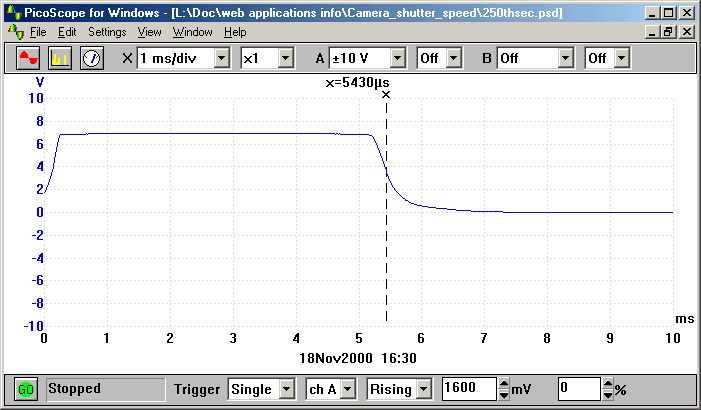701x410 pixels.
Task: Open the Help menu
Action: click(235, 32)
